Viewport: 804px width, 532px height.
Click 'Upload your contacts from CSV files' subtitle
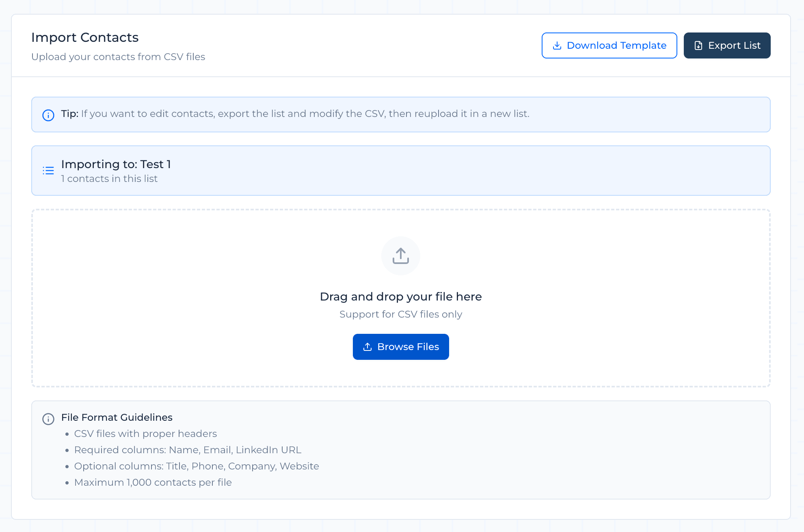118,57
